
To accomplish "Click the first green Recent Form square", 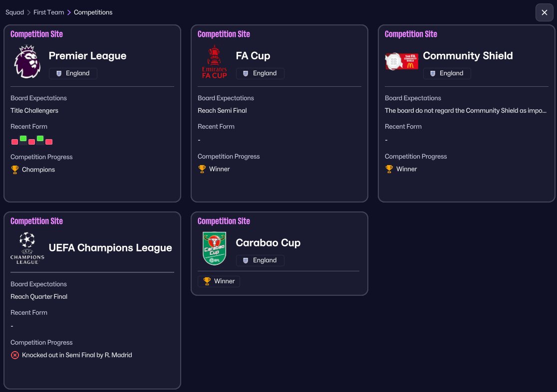I will [x=23, y=138].
